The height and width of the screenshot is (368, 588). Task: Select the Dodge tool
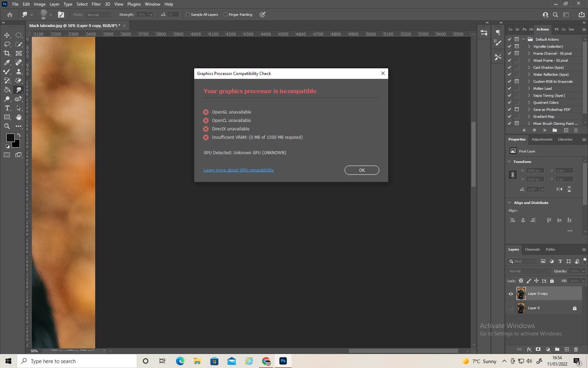click(x=7, y=99)
